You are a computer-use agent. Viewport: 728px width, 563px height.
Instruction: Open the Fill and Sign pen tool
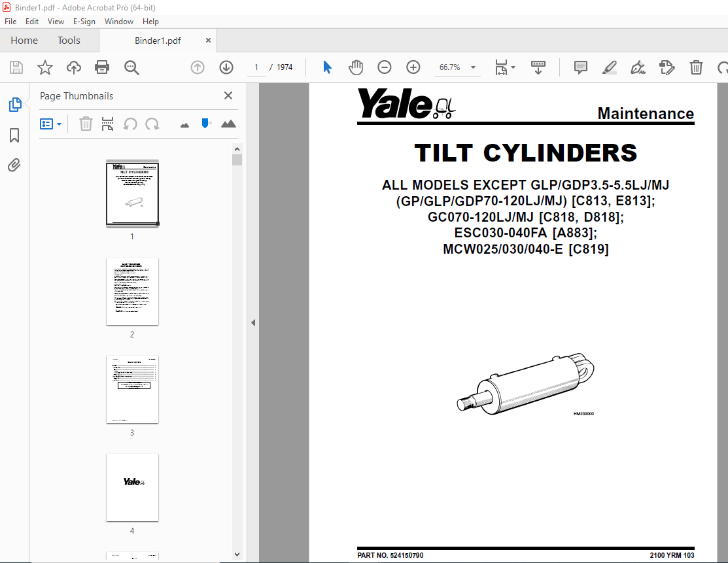tap(638, 67)
